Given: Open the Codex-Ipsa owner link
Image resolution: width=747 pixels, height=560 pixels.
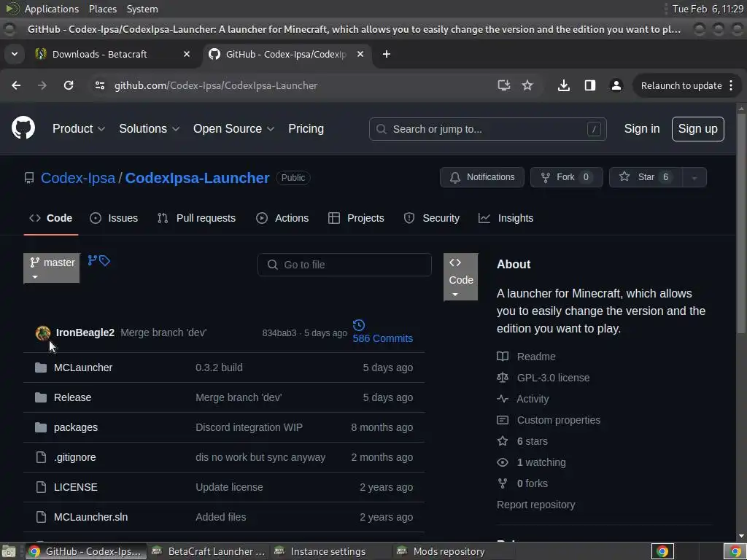Looking at the screenshot, I should [x=78, y=178].
